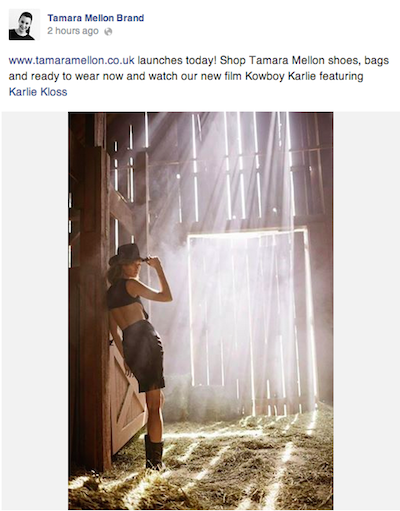Open Tamara Mellon Brand profile picture

click(24, 25)
